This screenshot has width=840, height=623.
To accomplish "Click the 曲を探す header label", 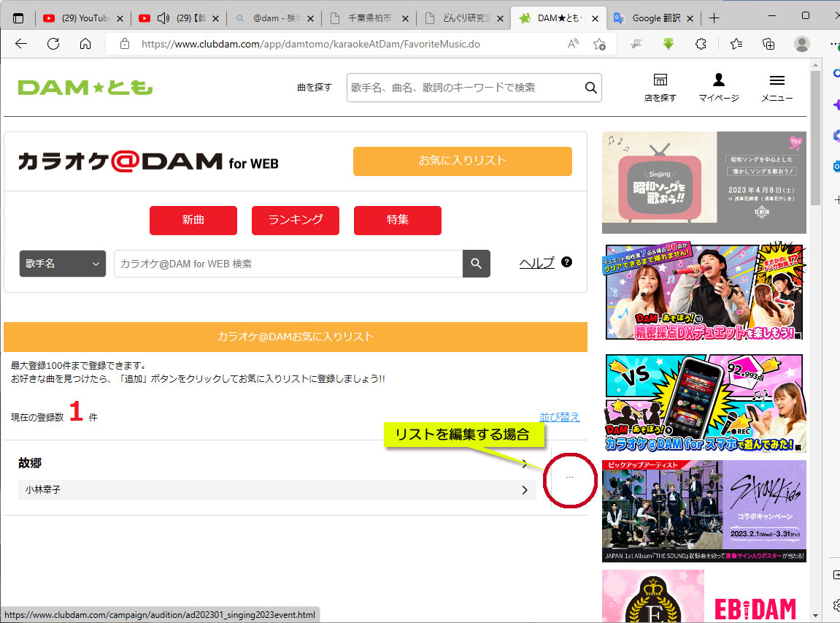I will 315,88.
